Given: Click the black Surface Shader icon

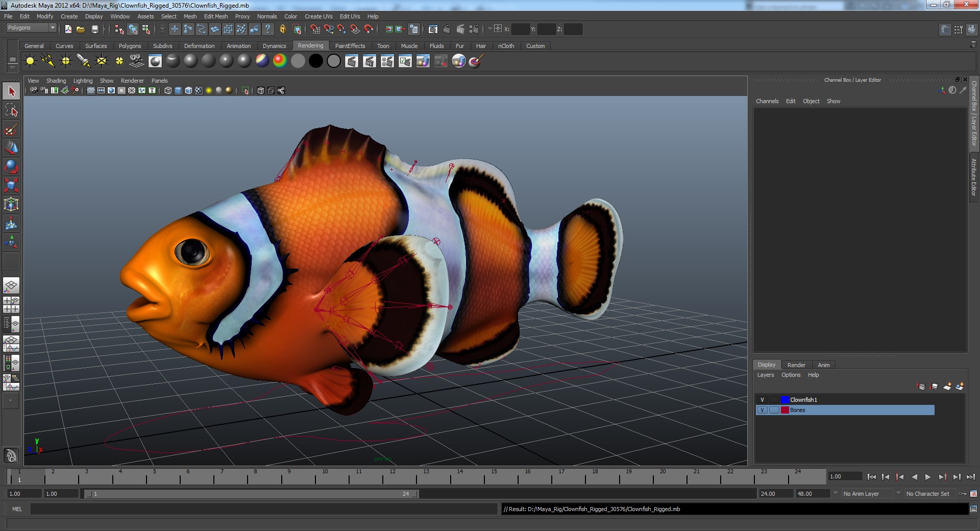Looking at the screenshot, I should pyautogui.click(x=316, y=61).
